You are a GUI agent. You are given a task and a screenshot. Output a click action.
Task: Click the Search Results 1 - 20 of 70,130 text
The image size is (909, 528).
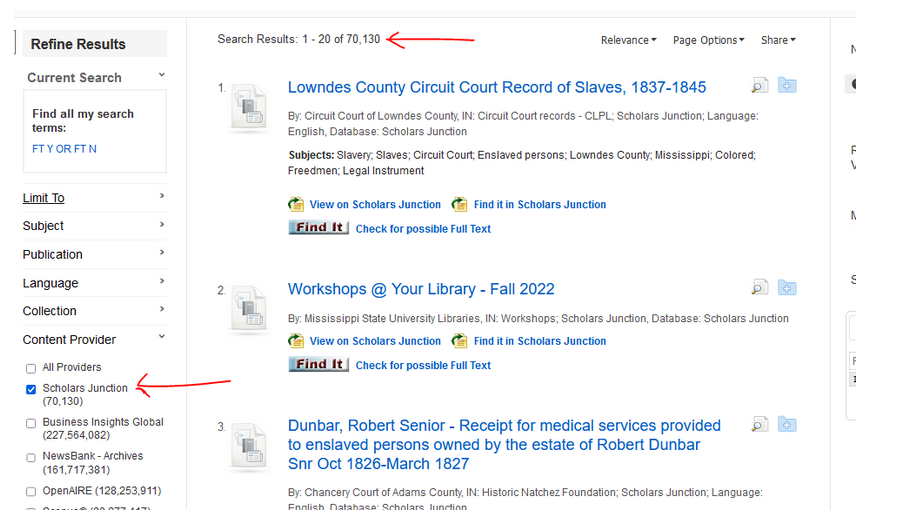click(x=299, y=39)
